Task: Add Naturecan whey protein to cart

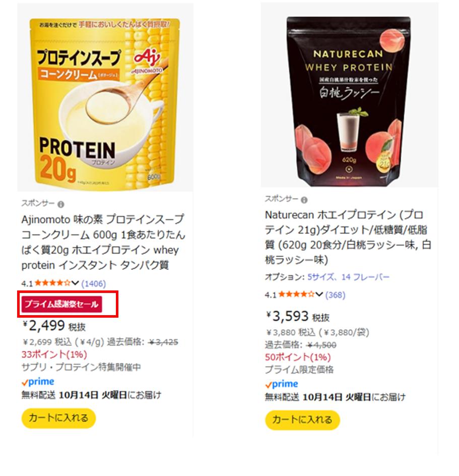Action: (302, 420)
